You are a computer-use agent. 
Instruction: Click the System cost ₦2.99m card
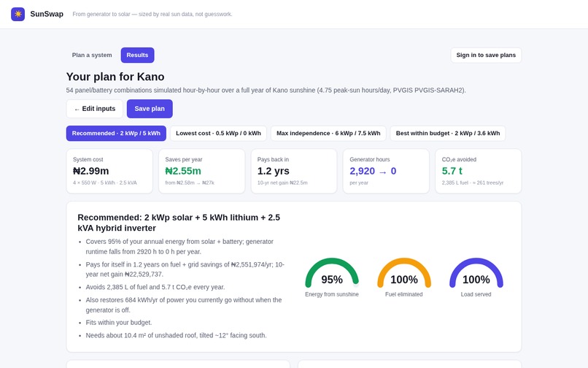click(x=109, y=172)
